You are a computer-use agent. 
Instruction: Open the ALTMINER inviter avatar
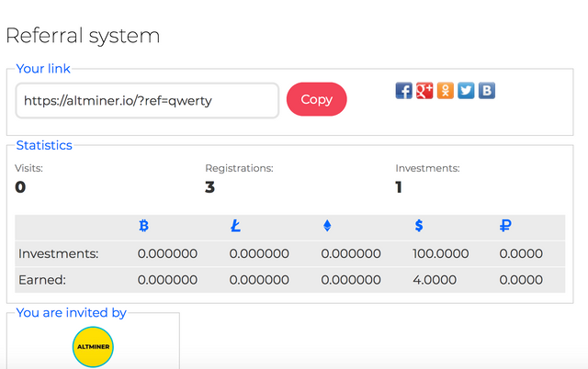(93, 347)
